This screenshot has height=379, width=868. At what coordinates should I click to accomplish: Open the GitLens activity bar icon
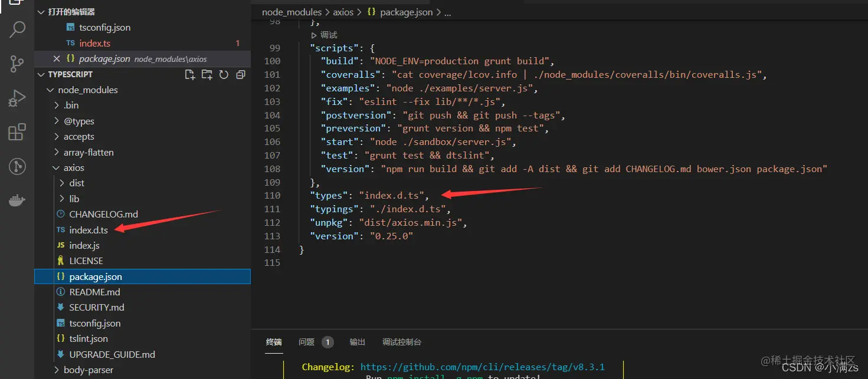(x=17, y=167)
